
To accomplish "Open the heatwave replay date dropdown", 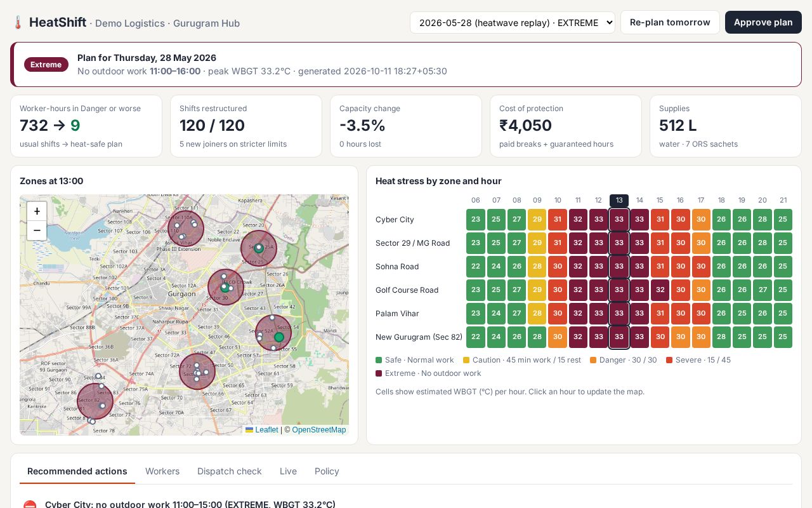I will tap(513, 22).
